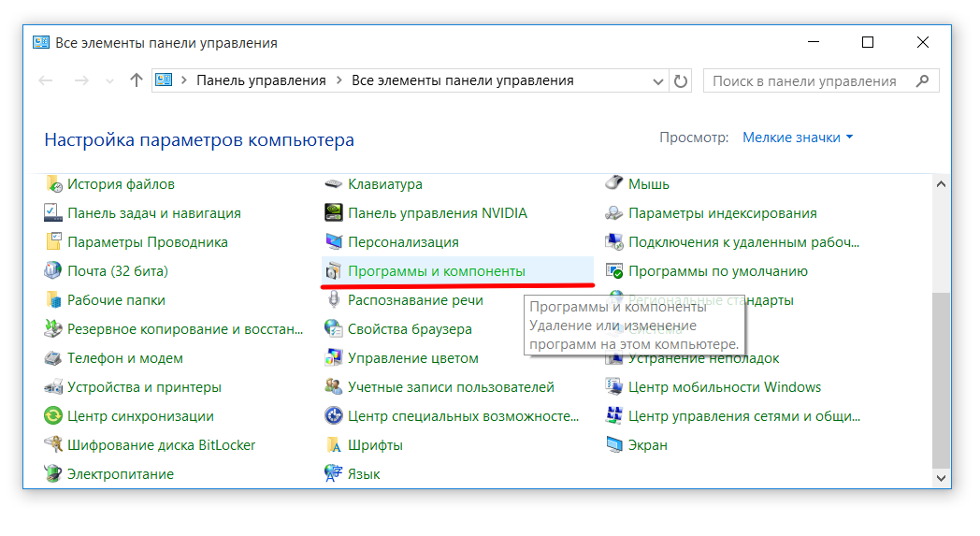Click the Шрифты fonts folder icon
980x536 pixels.
[333, 445]
